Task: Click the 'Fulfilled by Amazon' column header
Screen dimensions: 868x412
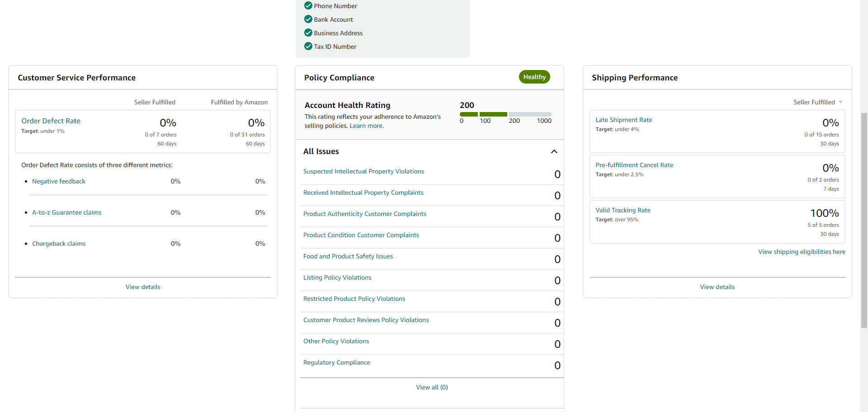Action: click(x=239, y=102)
